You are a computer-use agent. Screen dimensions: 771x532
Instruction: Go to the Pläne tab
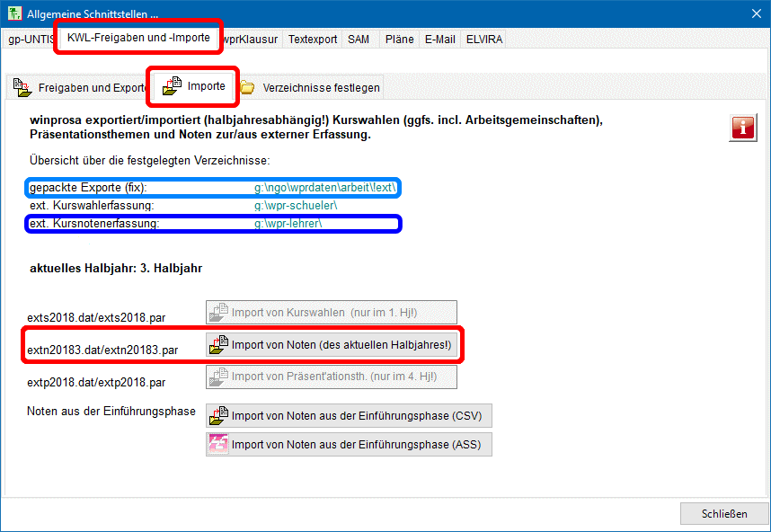pos(399,40)
